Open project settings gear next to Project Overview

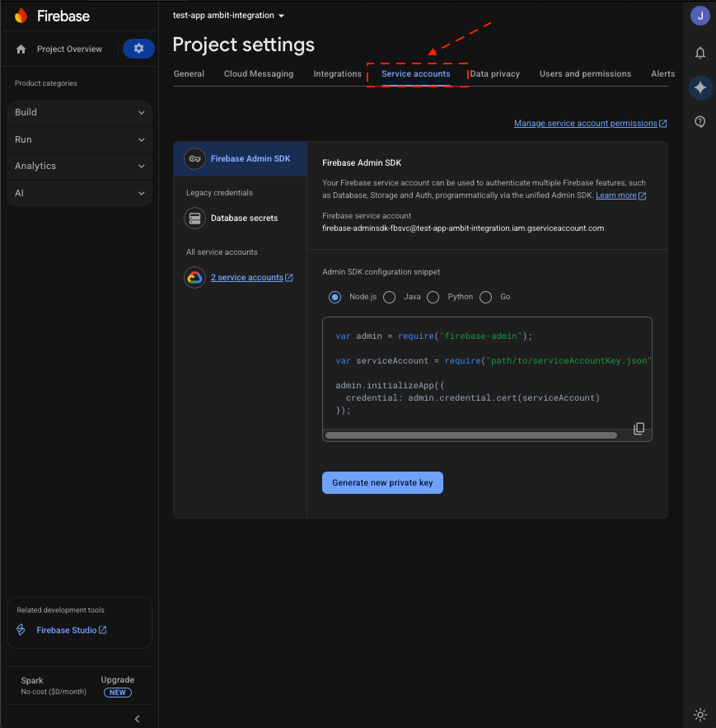(x=138, y=49)
